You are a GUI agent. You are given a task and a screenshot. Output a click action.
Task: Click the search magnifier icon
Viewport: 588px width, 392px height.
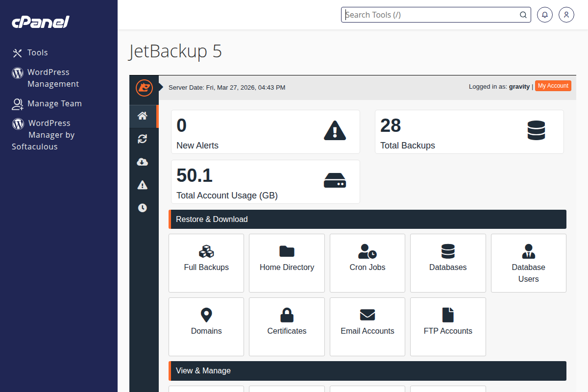[523, 15]
